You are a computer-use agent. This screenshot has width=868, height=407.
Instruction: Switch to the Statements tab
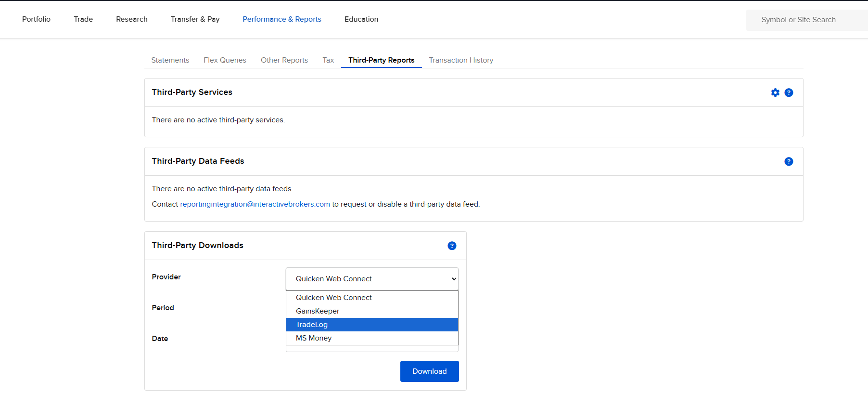pos(170,60)
